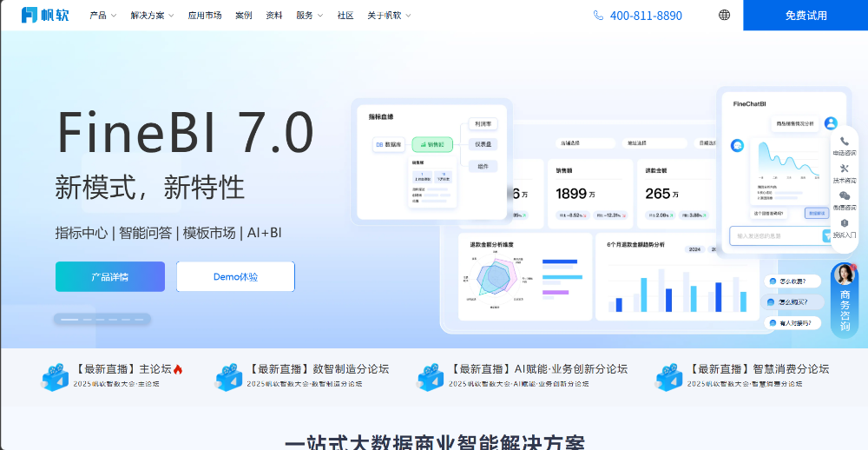This screenshot has width=868, height=450.
Task: Click the 产品详情 button
Action: coord(110,276)
